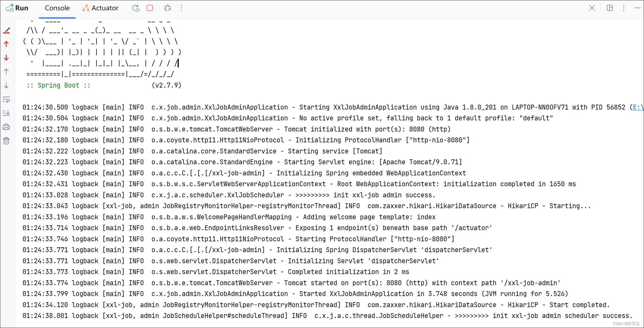Click log line 'Starting ProtocolHandler ["http-nio-8080"]'

click(238, 239)
